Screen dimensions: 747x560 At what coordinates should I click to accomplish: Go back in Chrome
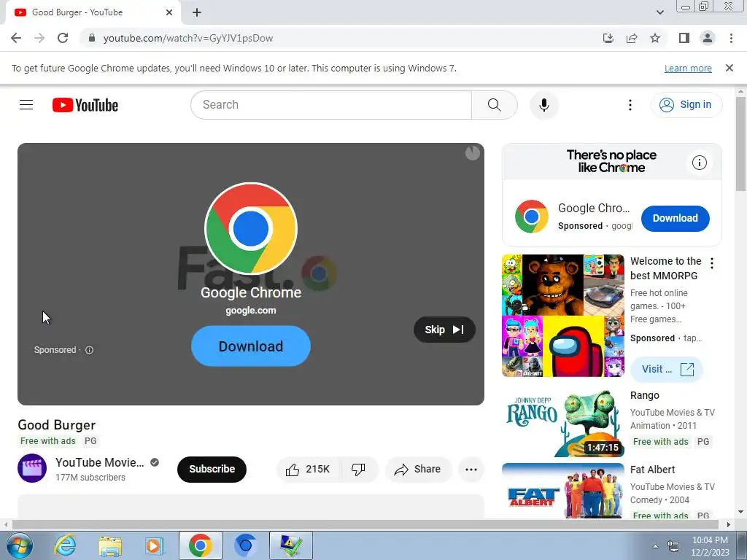pyautogui.click(x=16, y=38)
